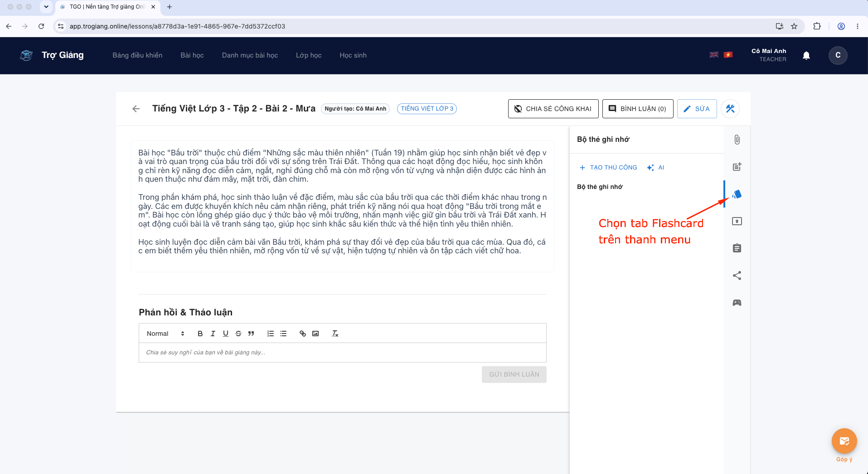Open the attachments paperclip tab
The image size is (868, 474).
click(737, 140)
